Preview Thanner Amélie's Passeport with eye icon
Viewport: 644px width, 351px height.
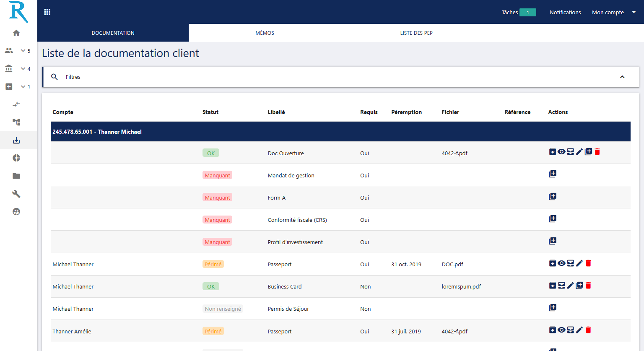(x=561, y=330)
